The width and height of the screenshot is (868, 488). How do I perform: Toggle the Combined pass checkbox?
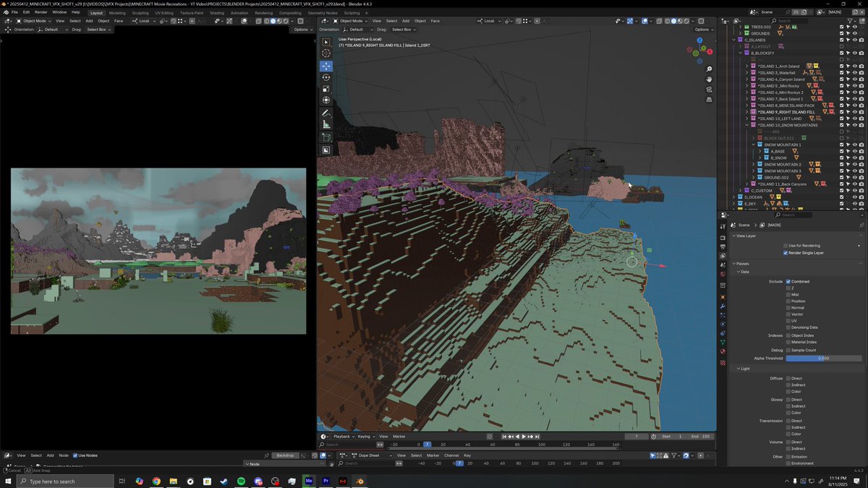pos(788,281)
